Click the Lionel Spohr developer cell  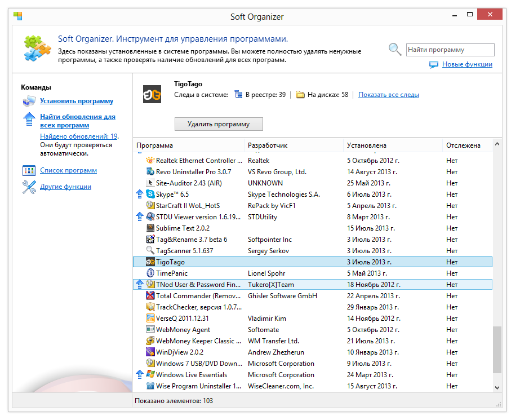(266, 273)
